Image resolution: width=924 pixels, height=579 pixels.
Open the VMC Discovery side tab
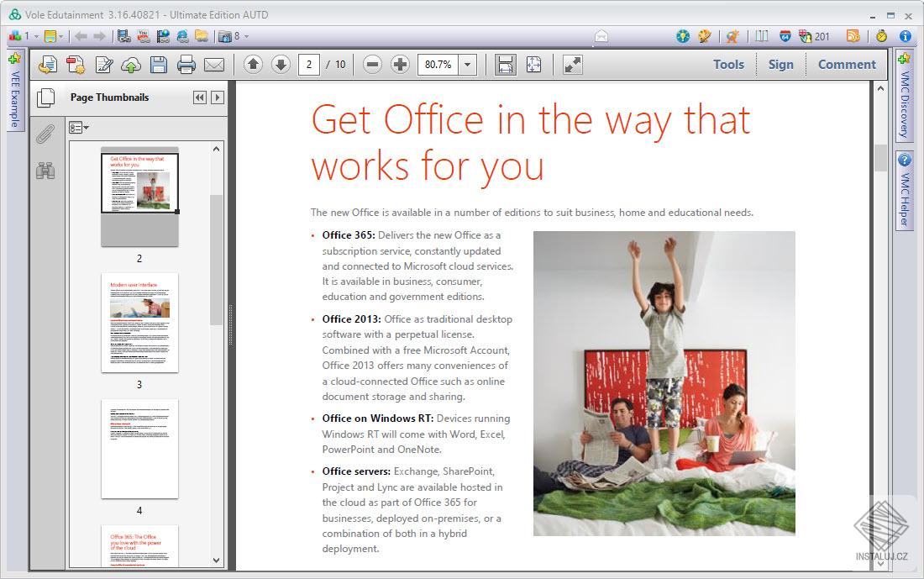coord(905,97)
